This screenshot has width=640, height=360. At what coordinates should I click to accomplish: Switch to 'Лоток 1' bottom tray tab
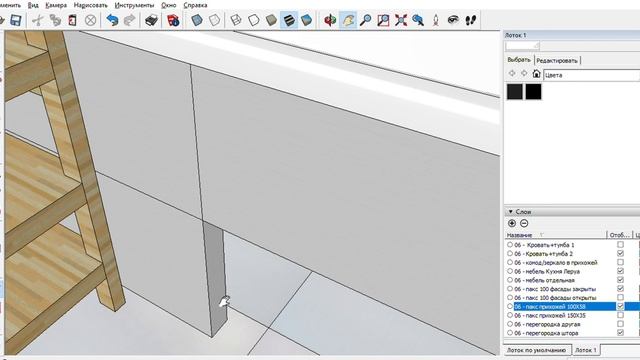pos(586,350)
